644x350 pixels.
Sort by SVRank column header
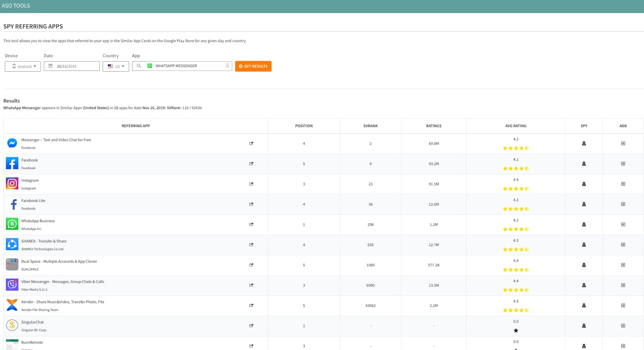coord(370,126)
